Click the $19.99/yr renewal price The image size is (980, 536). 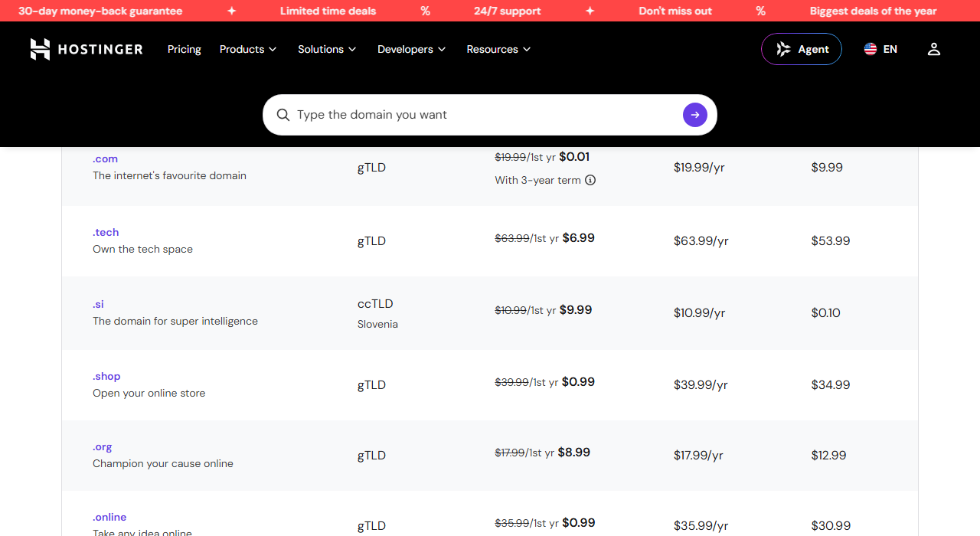coord(699,167)
